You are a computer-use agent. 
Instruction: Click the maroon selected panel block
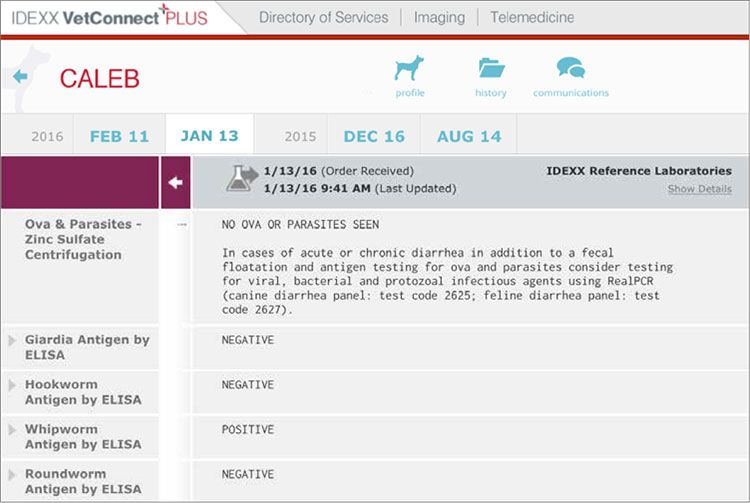(80, 182)
